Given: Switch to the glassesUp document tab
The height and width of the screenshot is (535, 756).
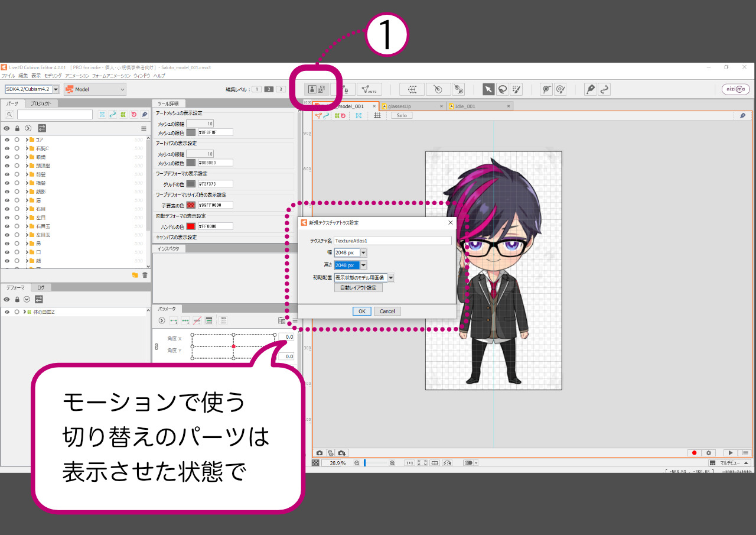Looking at the screenshot, I should [412, 106].
